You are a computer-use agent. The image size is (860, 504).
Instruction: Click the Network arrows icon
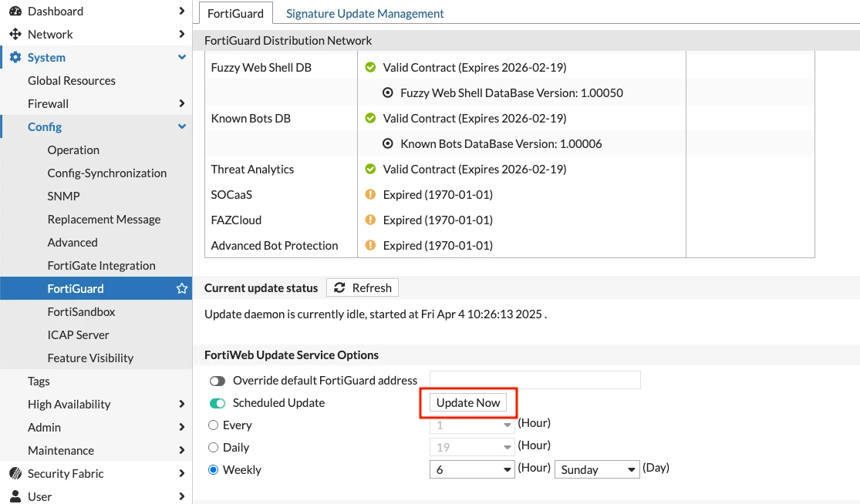pos(15,34)
